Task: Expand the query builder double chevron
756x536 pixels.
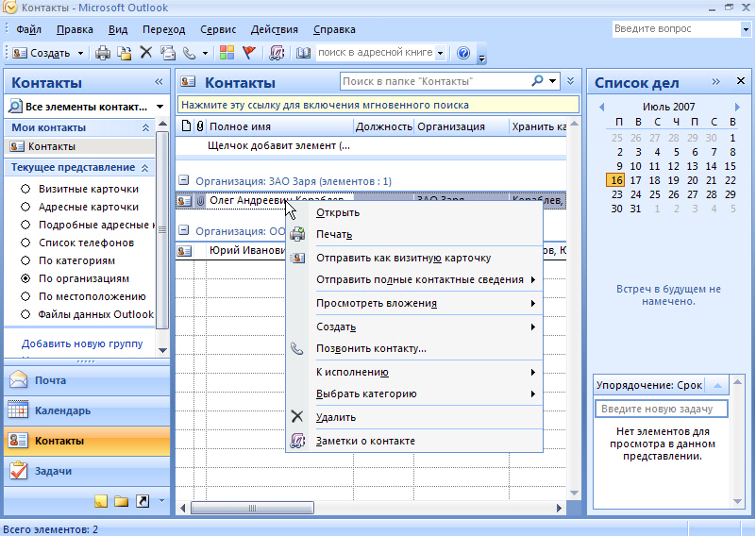Action: (571, 81)
